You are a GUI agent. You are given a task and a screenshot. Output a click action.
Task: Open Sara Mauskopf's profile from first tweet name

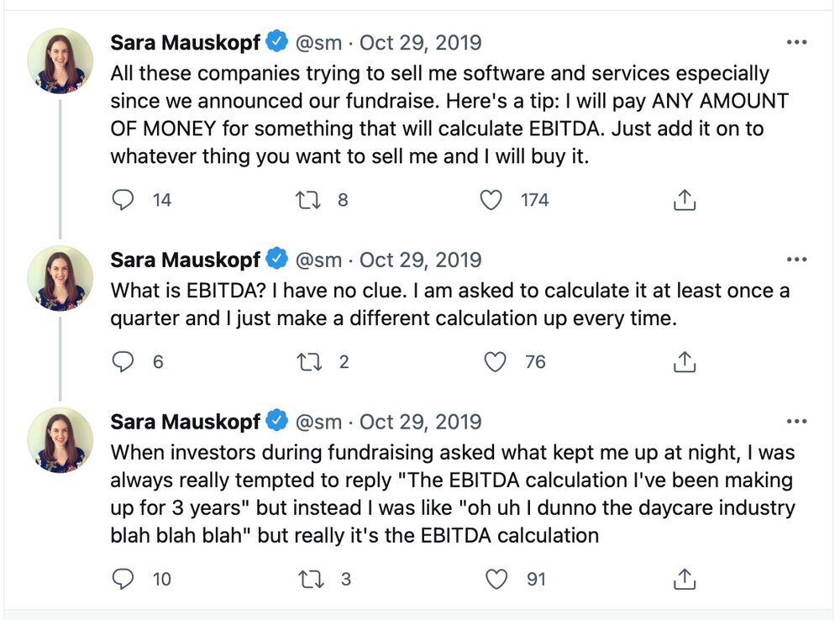click(x=186, y=42)
